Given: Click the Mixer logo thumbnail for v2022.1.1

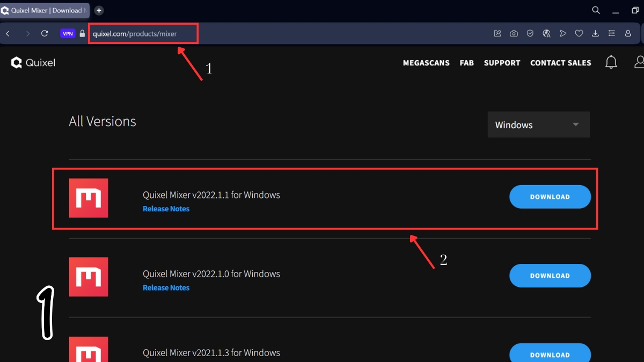Looking at the screenshot, I should click(89, 198).
